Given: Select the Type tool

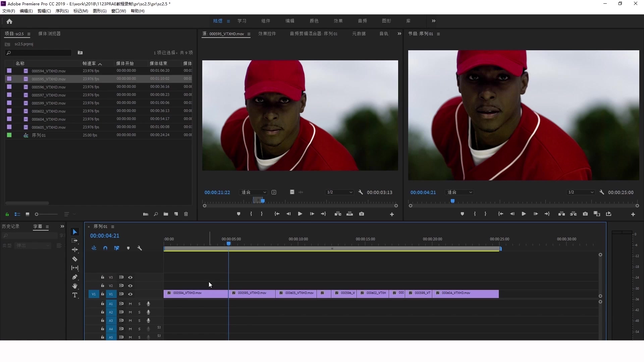Looking at the screenshot, I should click(x=75, y=295).
